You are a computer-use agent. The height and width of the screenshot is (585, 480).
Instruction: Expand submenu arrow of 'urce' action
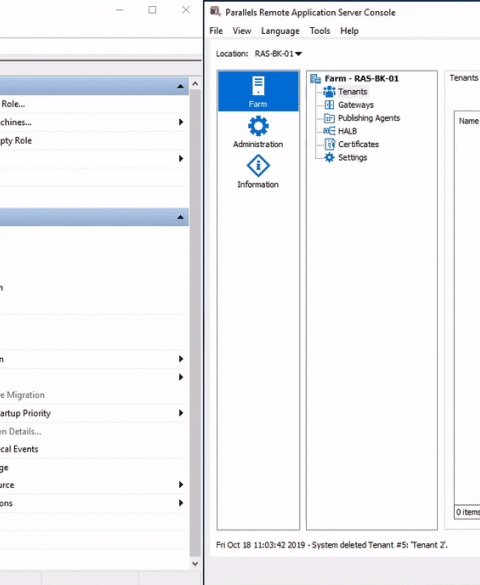[x=181, y=485]
